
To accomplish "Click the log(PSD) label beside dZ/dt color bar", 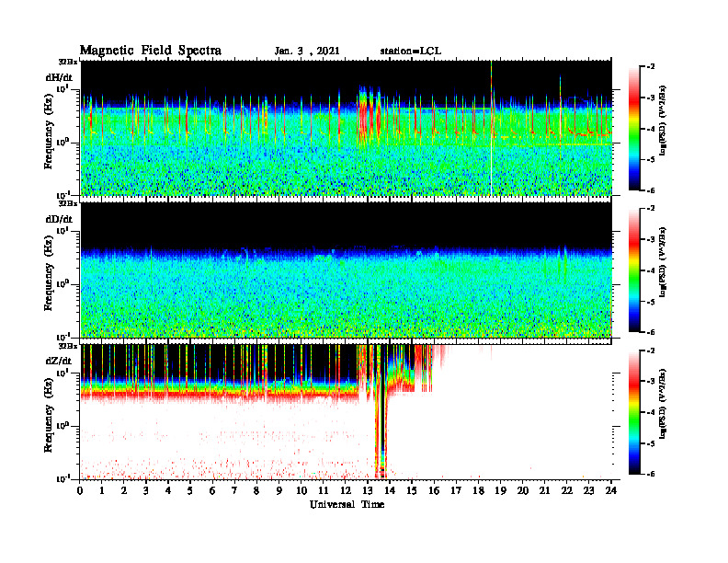I will [x=663, y=404].
